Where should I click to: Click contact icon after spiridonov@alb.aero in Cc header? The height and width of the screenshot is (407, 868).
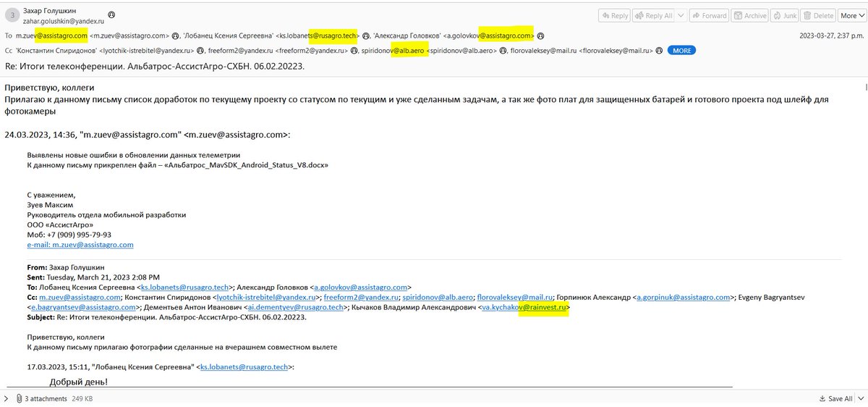503,51
